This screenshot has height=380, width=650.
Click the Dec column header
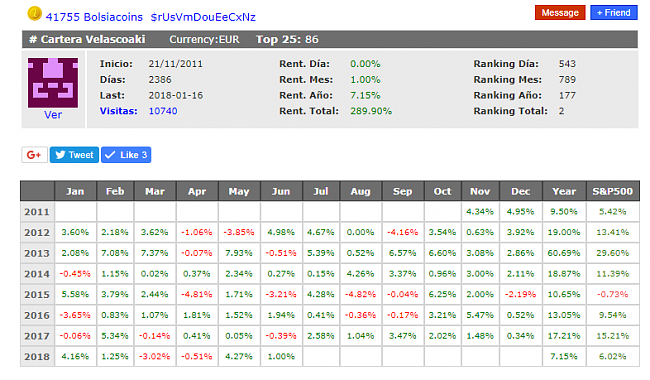pyautogui.click(x=521, y=191)
